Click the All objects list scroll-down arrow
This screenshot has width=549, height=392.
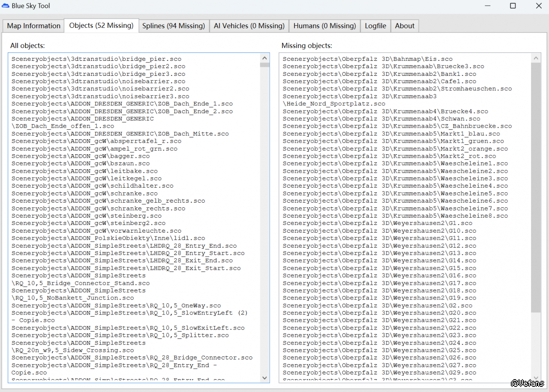point(264,378)
